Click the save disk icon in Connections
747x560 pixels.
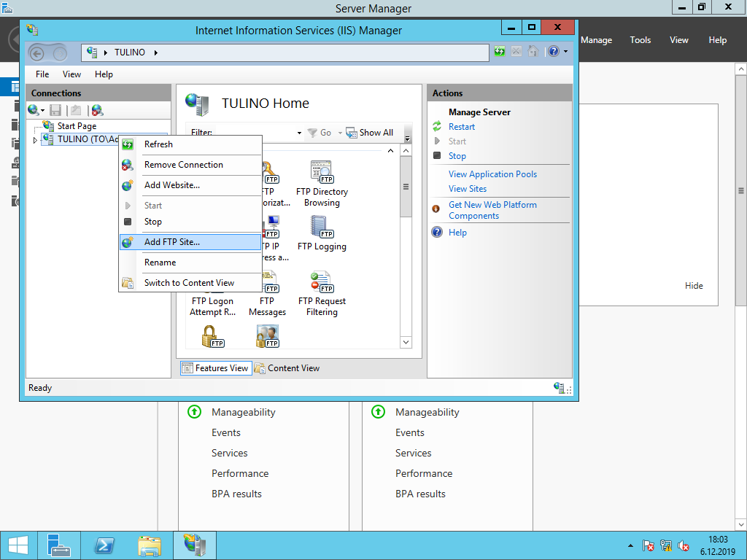click(55, 111)
